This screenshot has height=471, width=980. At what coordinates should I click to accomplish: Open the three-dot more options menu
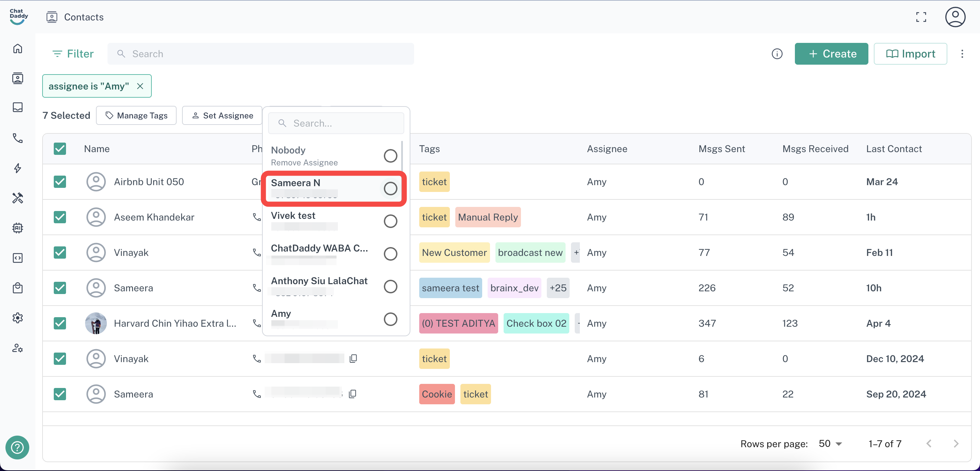click(x=962, y=54)
